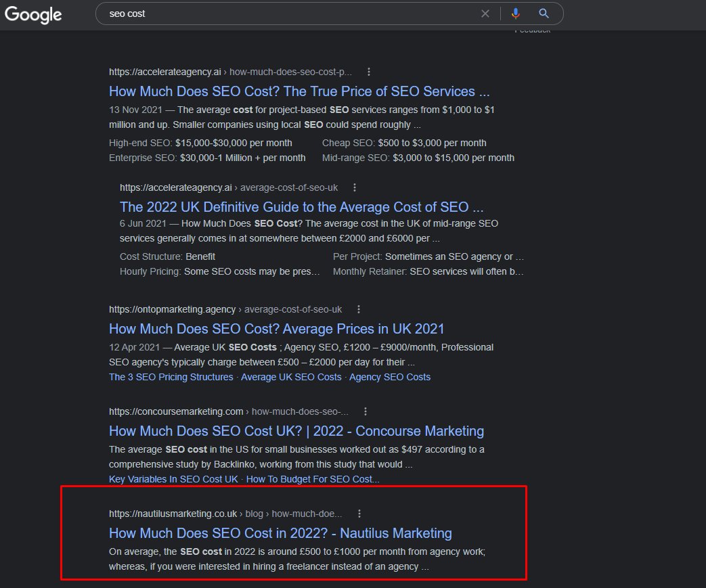Open three-dot menu for concoursemarketing.com result
The height and width of the screenshot is (588, 706).
click(365, 411)
